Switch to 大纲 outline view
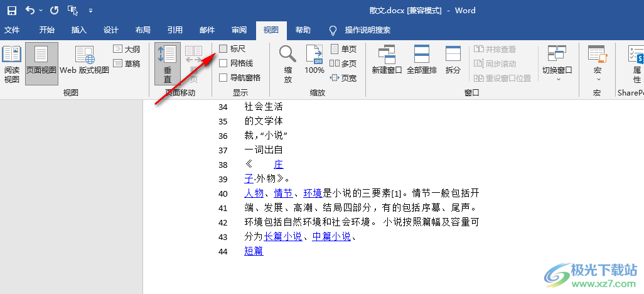Image resolution: width=644 pixels, height=294 pixels. [127, 50]
